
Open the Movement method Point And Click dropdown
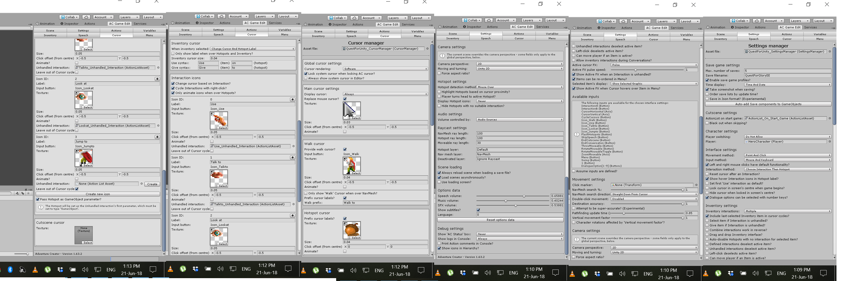tap(787, 155)
